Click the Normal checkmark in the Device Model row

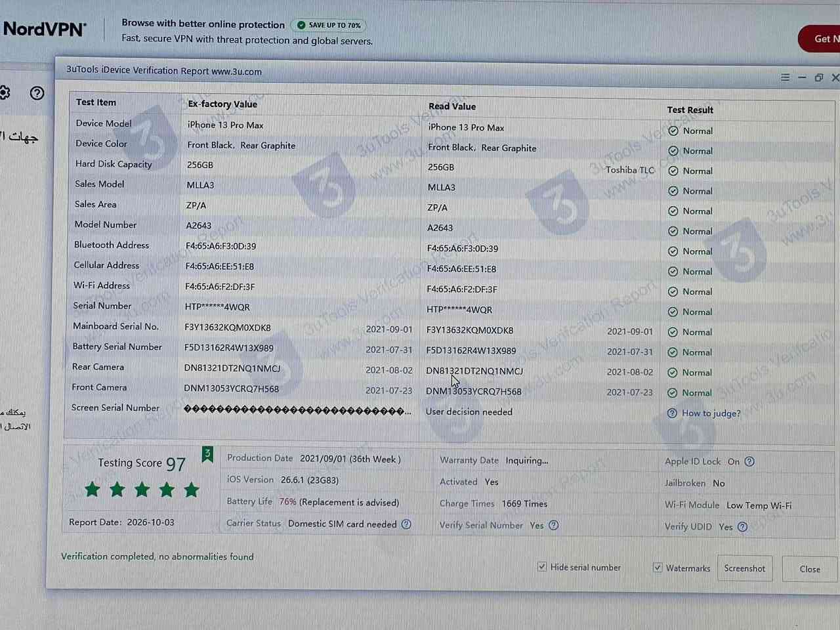point(673,131)
